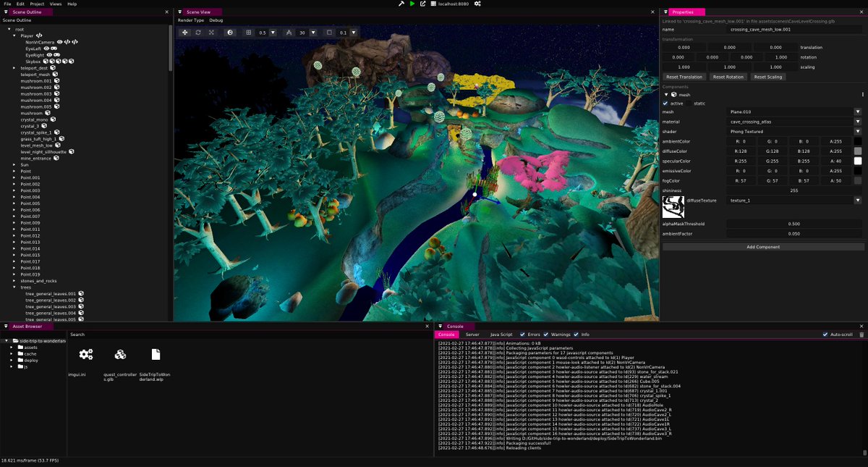
Task: Click the eye view icon beside EyeRight
Action: pos(49,55)
